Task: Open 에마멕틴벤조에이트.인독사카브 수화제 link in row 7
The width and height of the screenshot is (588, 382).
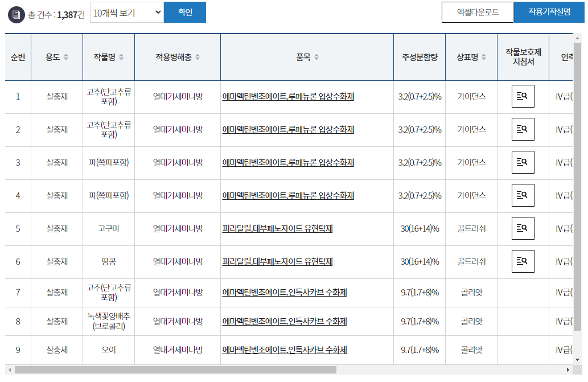Action: pos(284,293)
